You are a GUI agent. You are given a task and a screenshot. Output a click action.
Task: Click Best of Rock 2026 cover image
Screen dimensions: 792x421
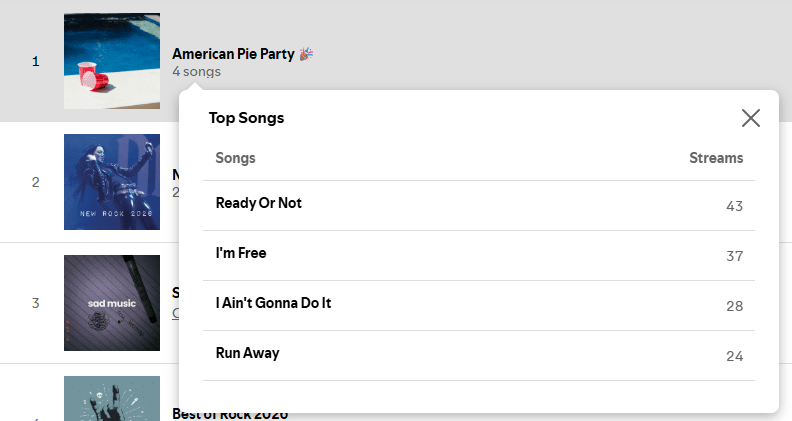click(112, 398)
